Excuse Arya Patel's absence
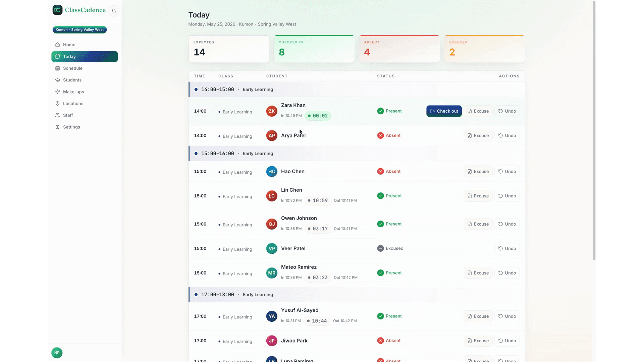The height and width of the screenshot is (362, 644). (478, 136)
